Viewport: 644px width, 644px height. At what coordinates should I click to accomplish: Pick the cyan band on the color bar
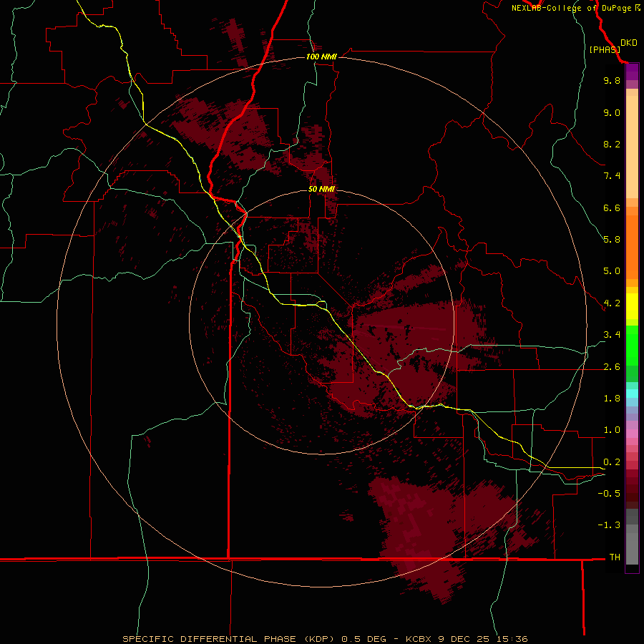pos(632,393)
